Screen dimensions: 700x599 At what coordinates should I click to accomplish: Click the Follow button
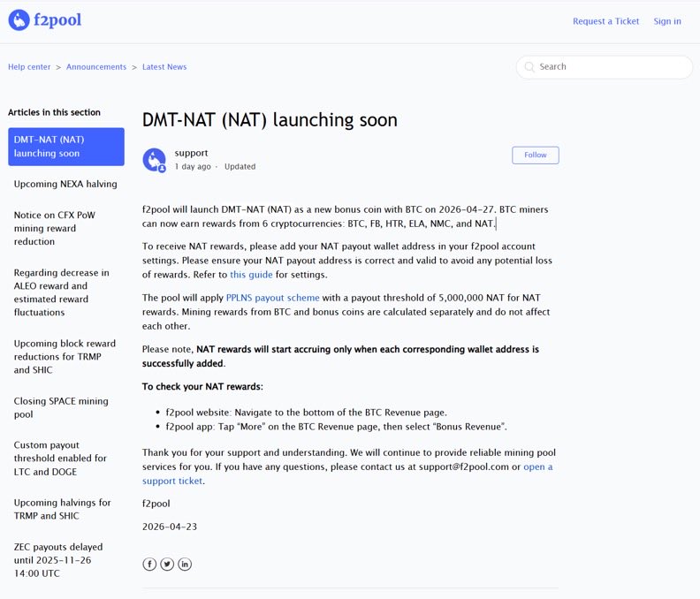click(536, 155)
